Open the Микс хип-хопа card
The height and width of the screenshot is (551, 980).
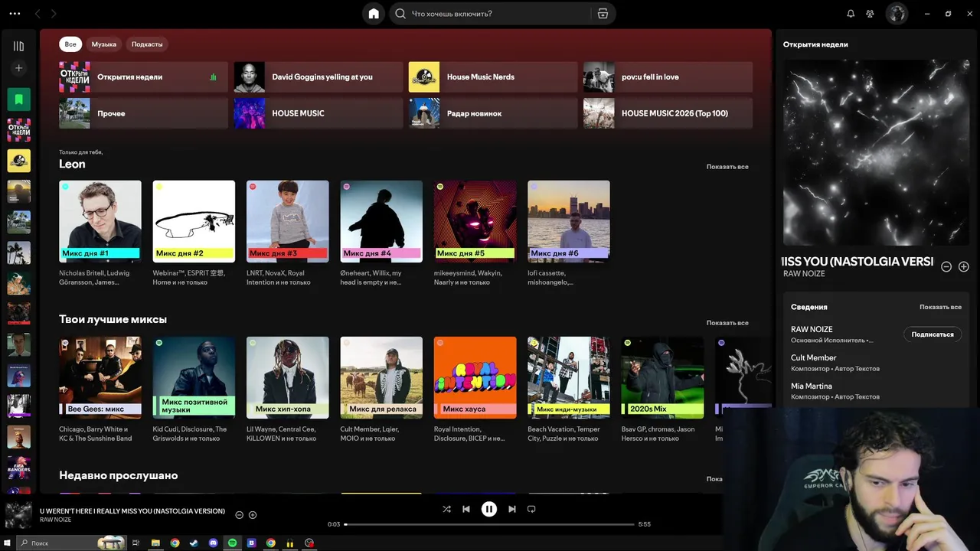pos(288,390)
